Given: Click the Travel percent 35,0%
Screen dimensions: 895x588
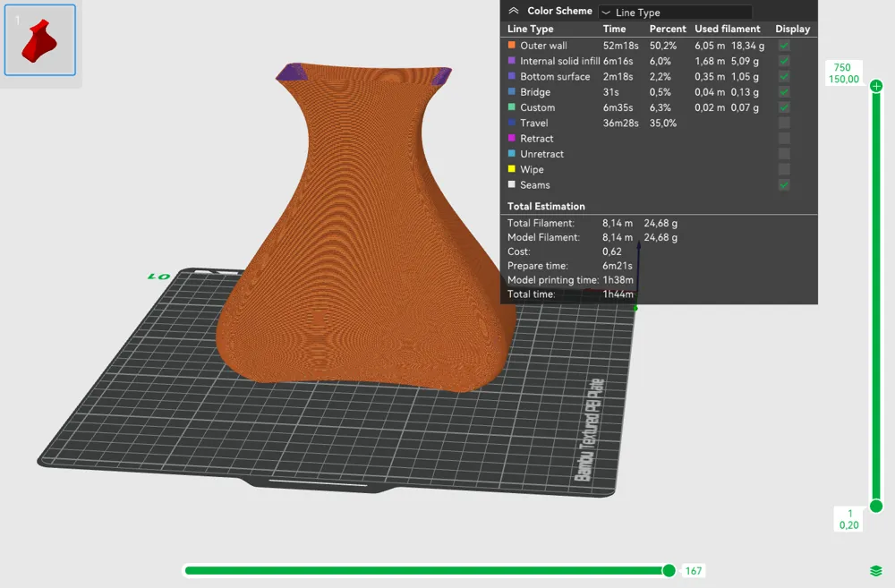Looking at the screenshot, I should (x=662, y=123).
